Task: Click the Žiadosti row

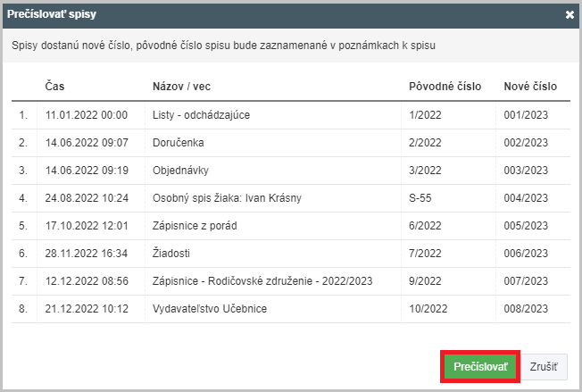Action: [x=291, y=254]
